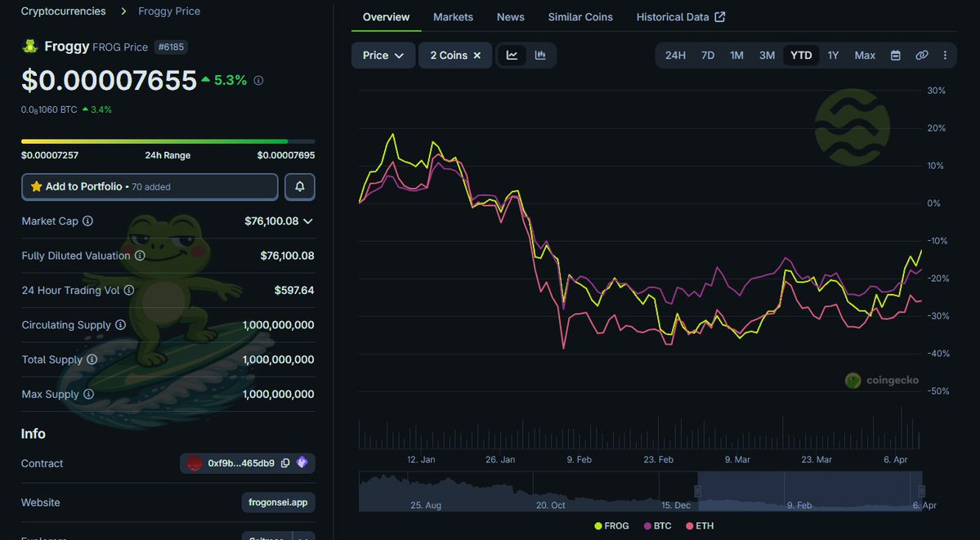This screenshot has height=540, width=980.
Task: Click the red Sei network icon in Contract
Action: point(195,463)
